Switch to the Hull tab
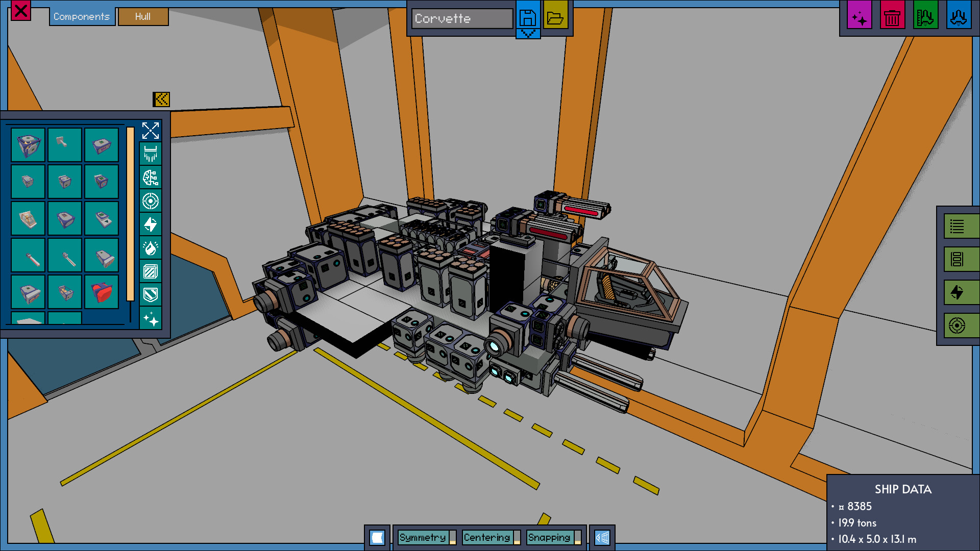 click(143, 17)
